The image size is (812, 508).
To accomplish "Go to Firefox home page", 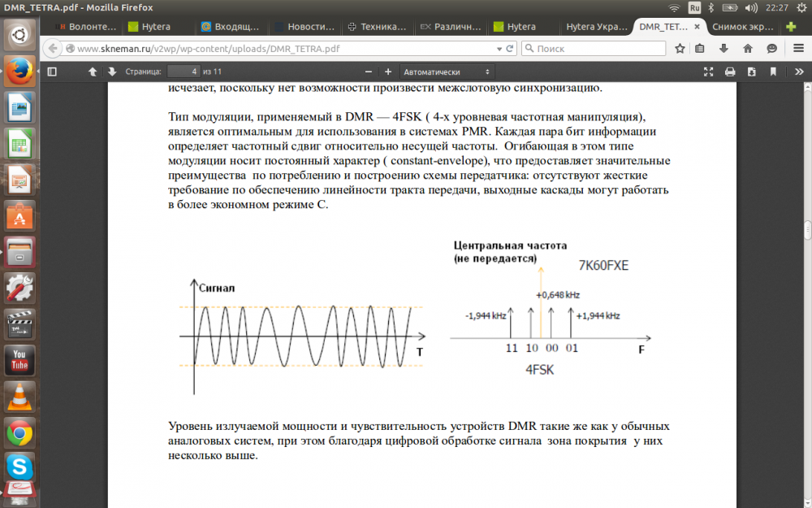I will click(x=747, y=49).
